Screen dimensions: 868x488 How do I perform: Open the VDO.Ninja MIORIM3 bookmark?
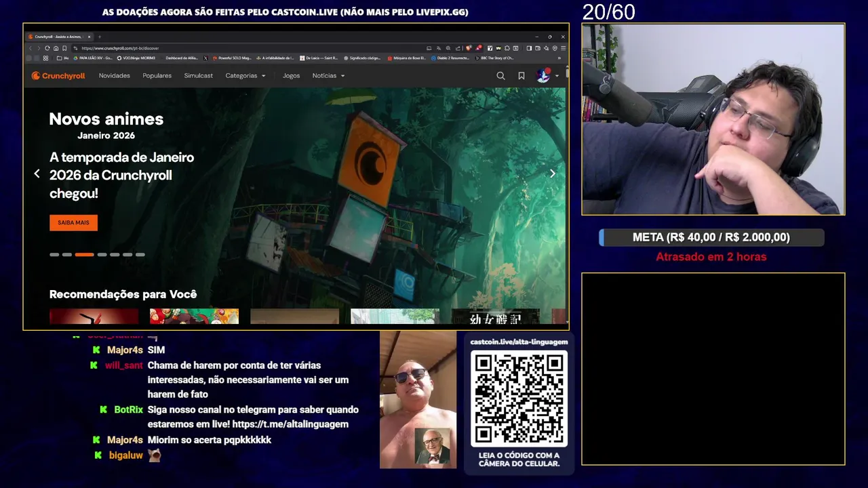click(x=136, y=58)
